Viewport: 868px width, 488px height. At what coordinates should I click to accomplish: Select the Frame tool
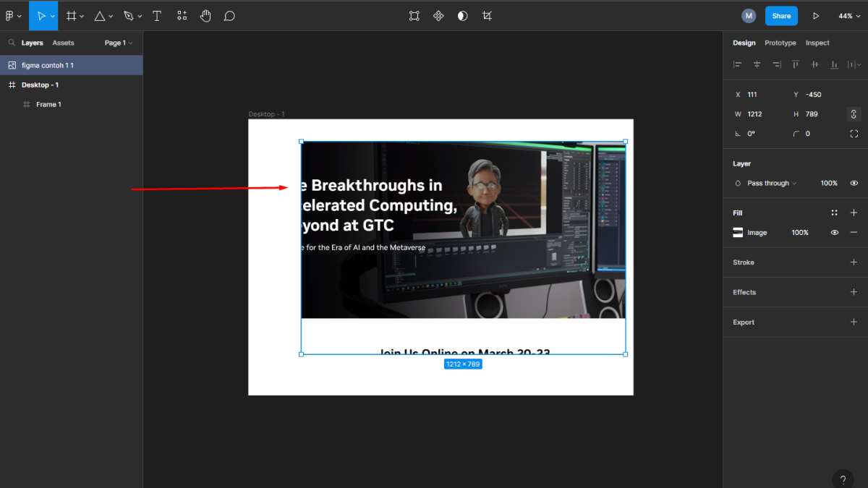click(71, 15)
